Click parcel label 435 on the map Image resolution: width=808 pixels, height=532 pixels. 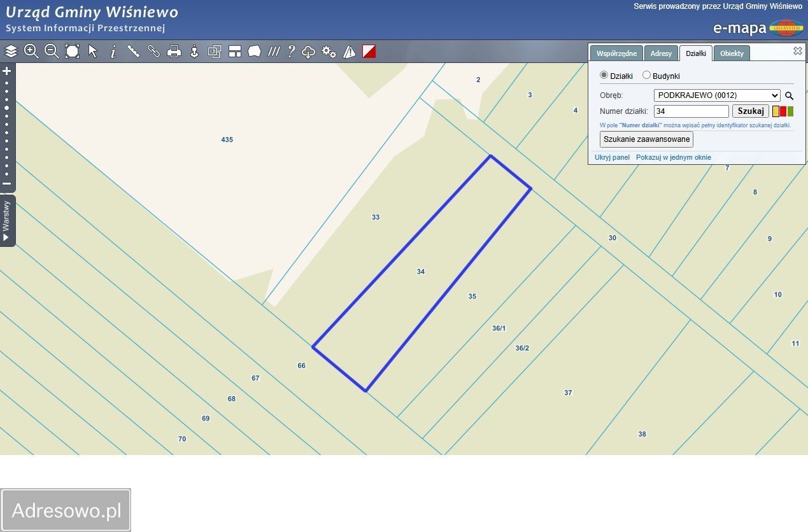point(227,139)
